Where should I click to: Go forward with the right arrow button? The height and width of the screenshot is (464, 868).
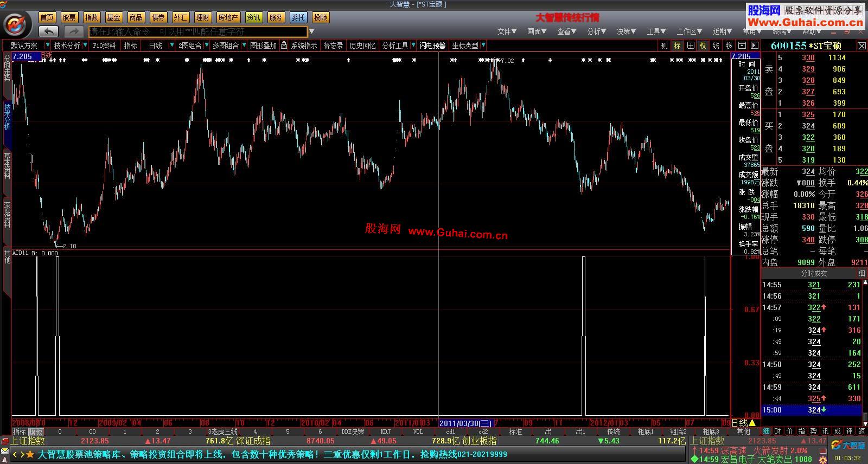tap(74, 31)
